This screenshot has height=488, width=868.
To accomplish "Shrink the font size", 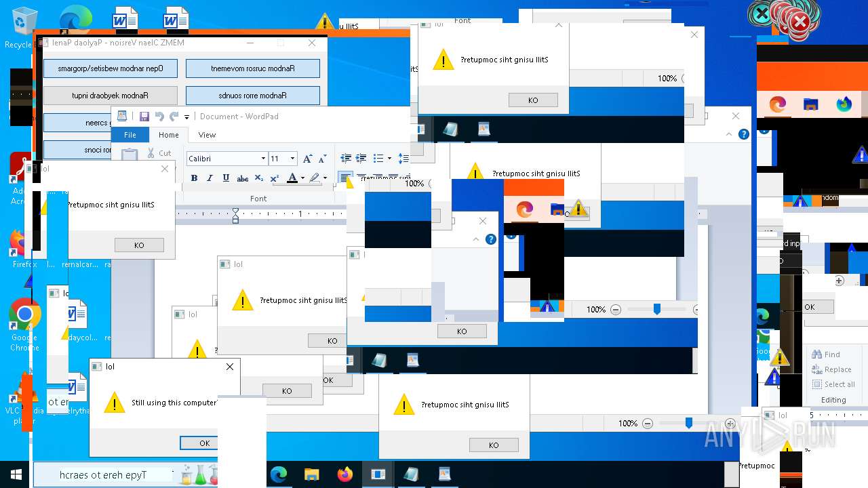I will (x=321, y=159).
